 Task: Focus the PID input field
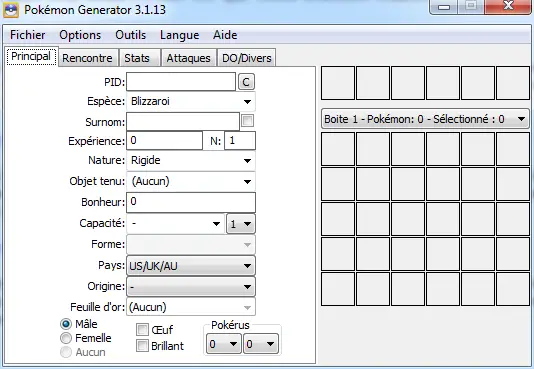(x=181, y=82)
